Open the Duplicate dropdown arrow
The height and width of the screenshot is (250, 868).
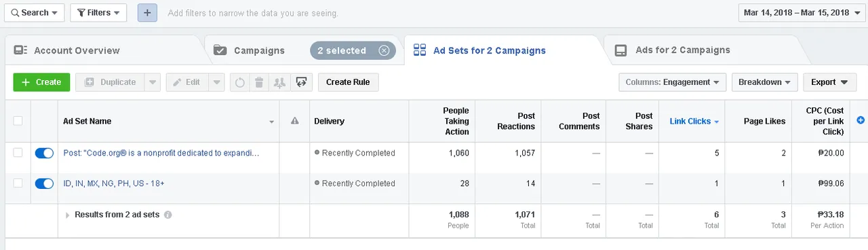[x=153, y=82]
